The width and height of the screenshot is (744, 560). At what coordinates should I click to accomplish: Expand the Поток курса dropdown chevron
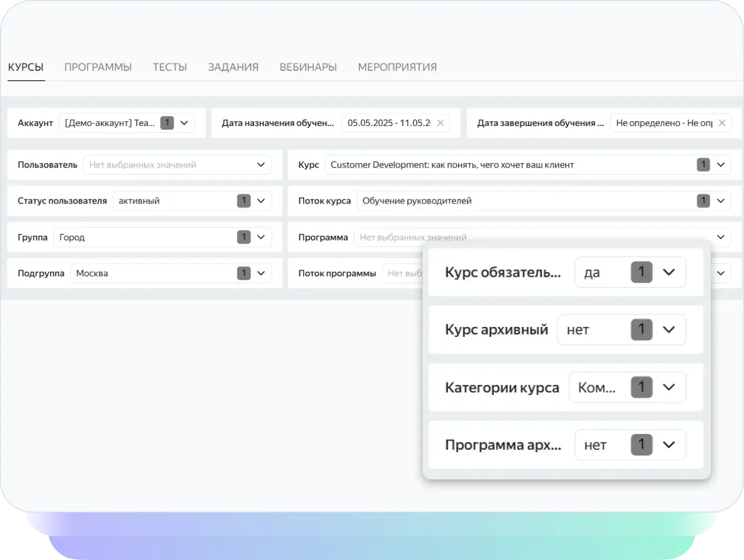point(721,201)
